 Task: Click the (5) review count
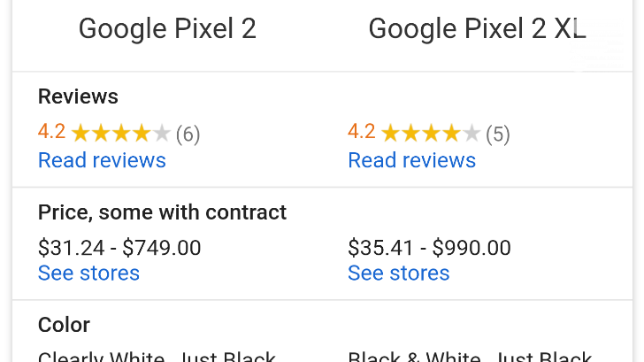(x=498, y=135)
